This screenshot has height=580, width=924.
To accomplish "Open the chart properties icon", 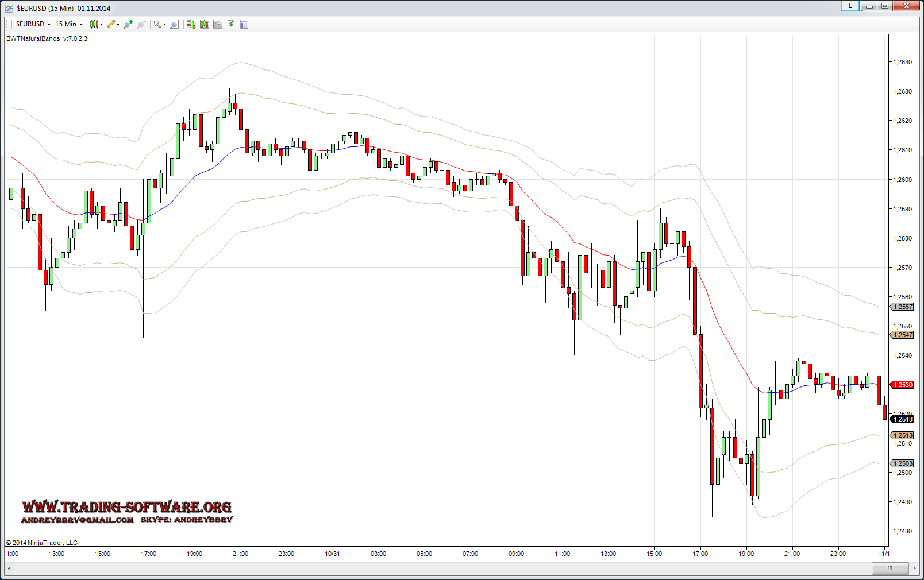I will [244, 24].
